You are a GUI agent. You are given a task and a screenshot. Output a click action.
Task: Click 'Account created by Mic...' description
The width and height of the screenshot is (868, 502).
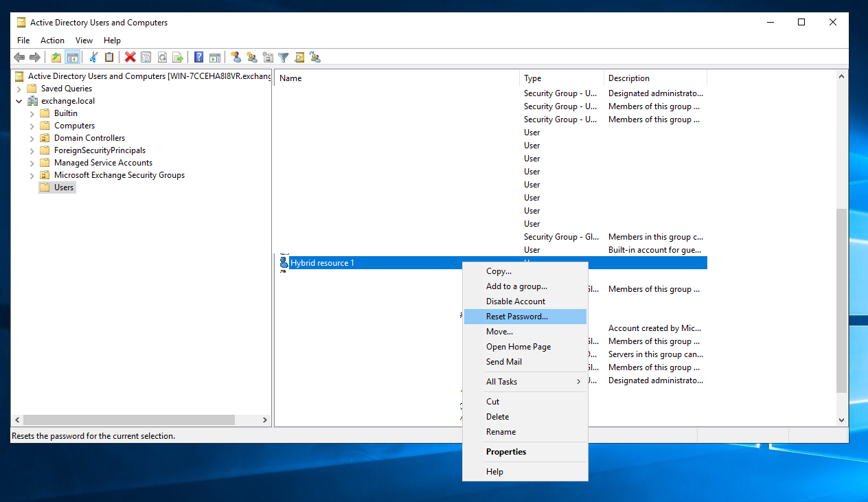click(654, 328)
